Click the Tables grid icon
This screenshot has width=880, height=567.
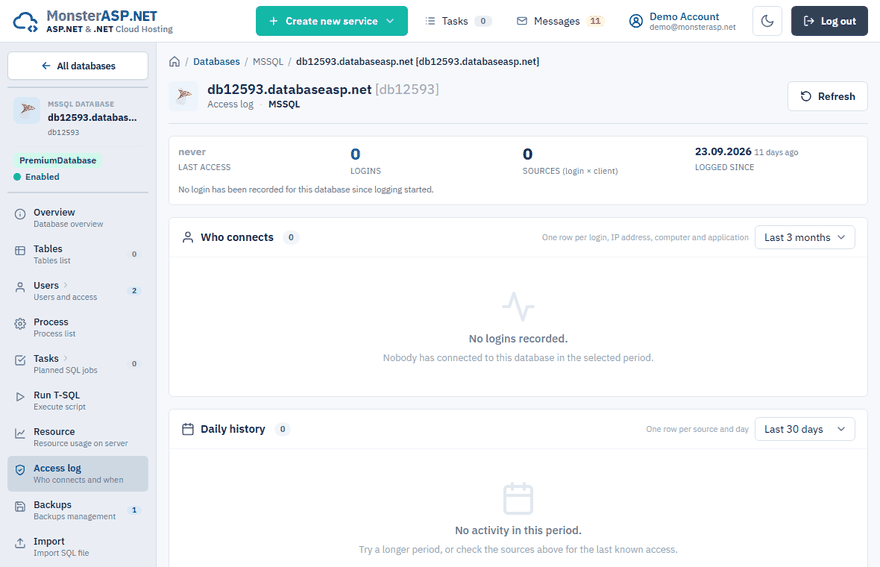click(x=20, y=250)
